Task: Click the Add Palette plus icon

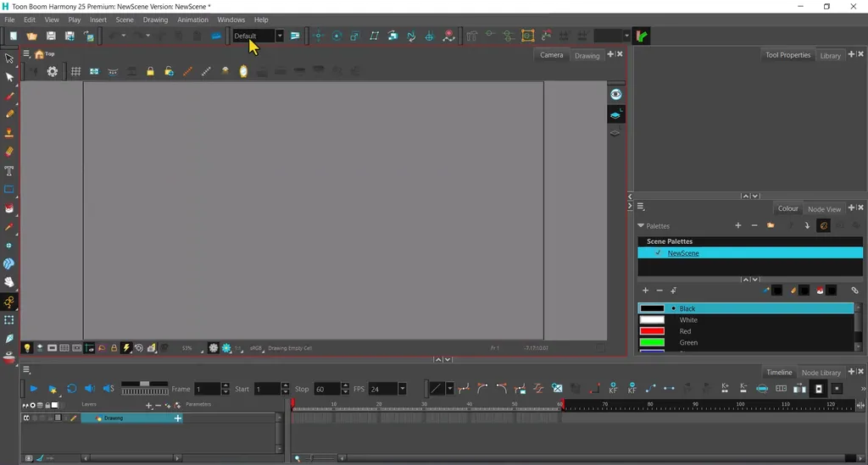Action: pos(738,225)
